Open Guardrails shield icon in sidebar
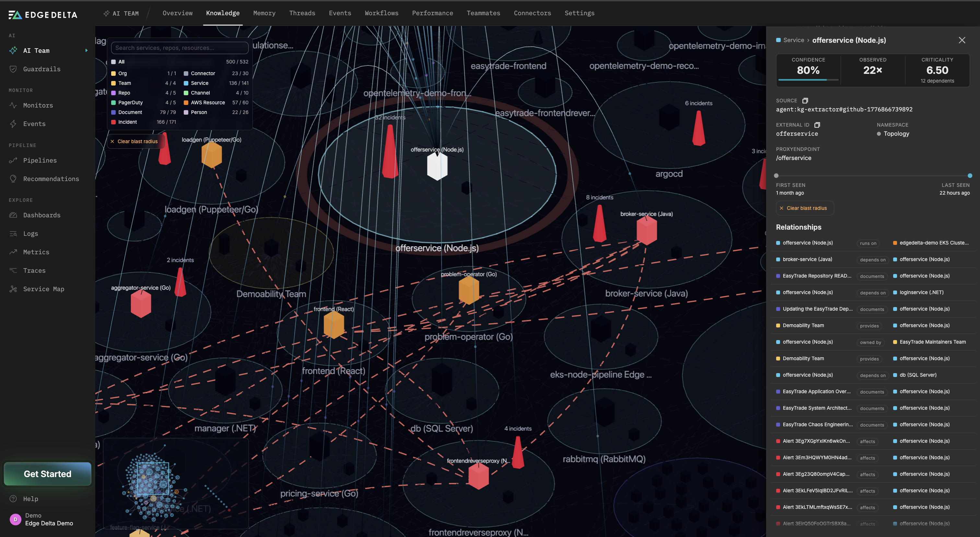980x537 pixels. (x=13, y=69)
